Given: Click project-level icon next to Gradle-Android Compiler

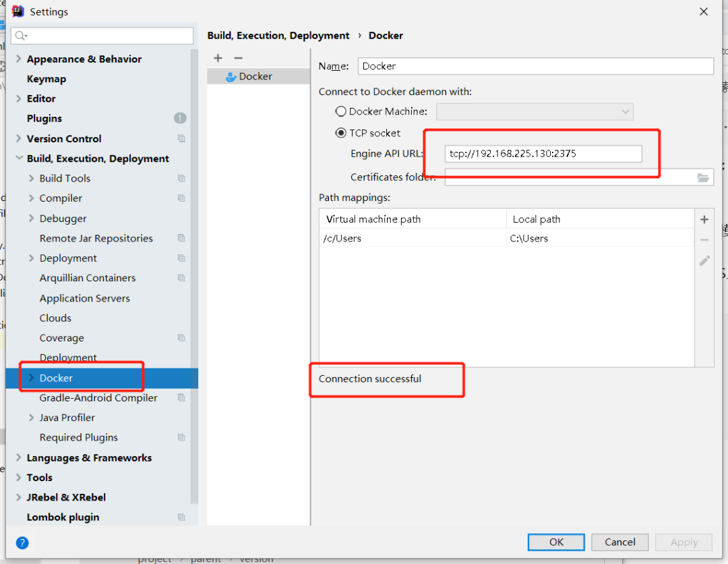Looking at the screenshot, I should tap(181, 397).
